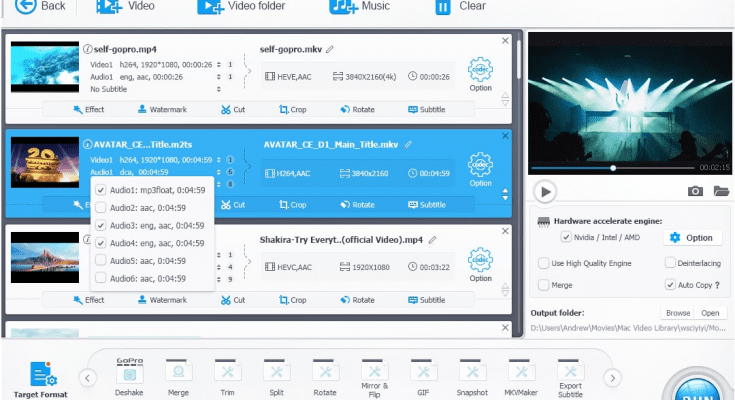Click Crop for the AVATAR video

pyautogui.click(x=293, y=205)
